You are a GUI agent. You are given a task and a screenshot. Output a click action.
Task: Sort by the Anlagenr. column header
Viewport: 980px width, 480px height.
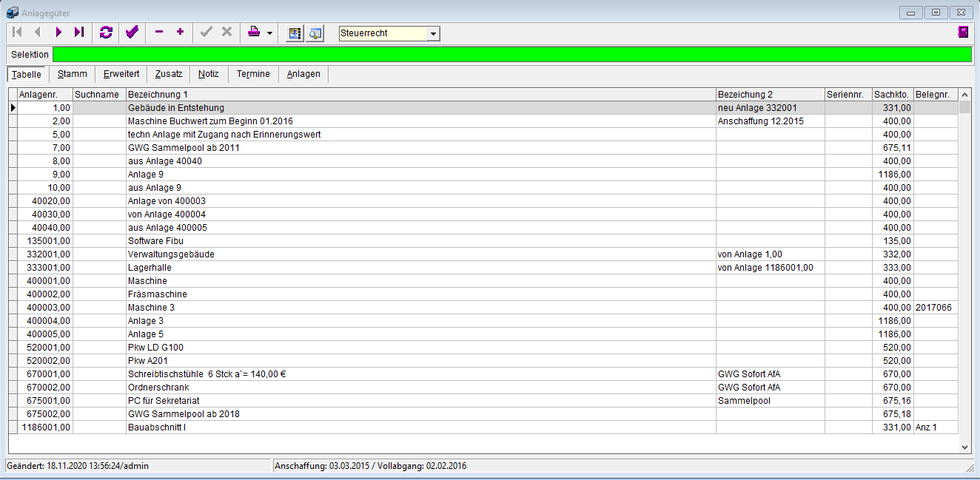(x=44, y=95)
